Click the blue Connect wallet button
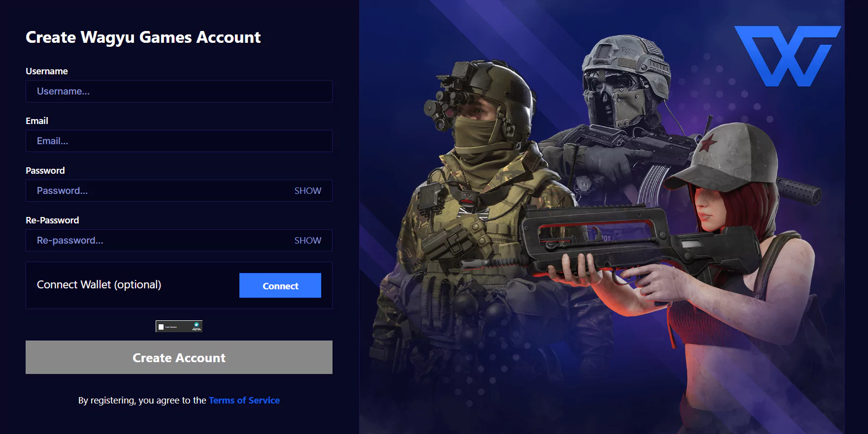The height and width of the screenshot is (434, 868). click(x=280, y=285)
